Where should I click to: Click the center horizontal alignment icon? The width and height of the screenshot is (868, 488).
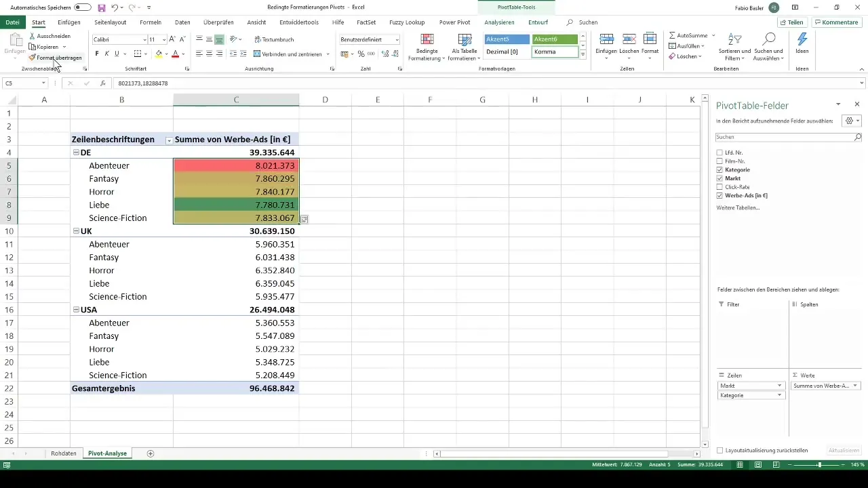click(209, 54)
